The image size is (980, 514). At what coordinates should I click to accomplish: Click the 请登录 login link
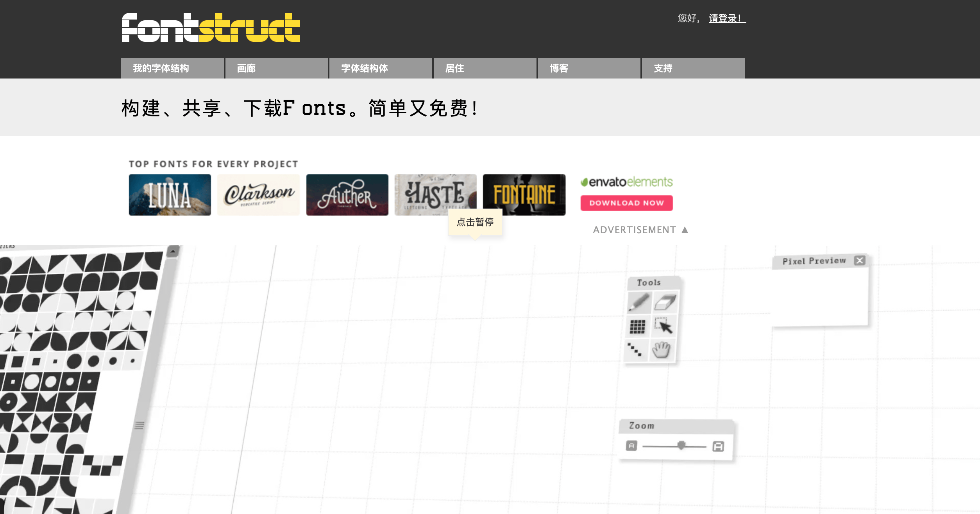click(x=727, y=18)
